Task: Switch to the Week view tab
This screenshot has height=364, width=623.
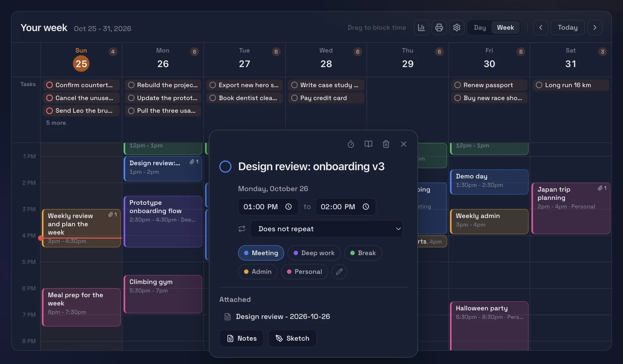Action: pos(505,28)
